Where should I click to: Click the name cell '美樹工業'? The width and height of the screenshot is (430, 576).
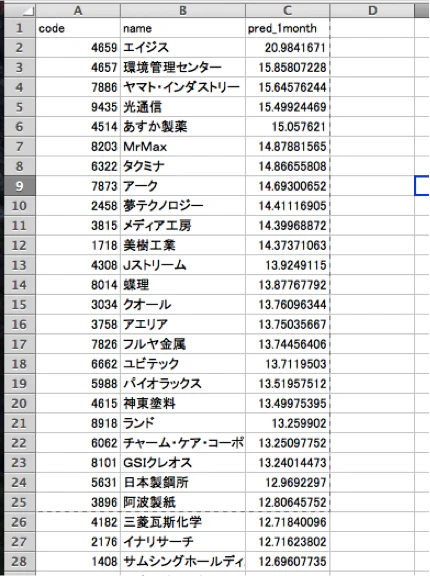tap(183, 245)
